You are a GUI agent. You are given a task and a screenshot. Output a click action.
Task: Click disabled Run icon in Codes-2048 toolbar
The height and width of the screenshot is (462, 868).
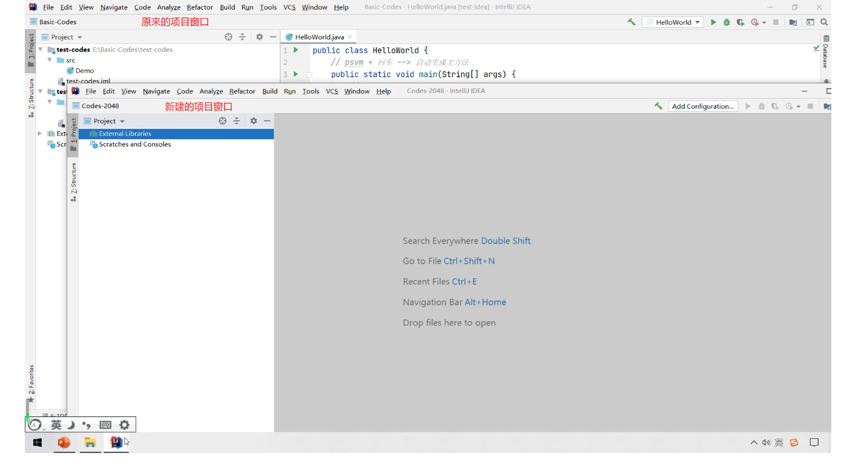pos(748,106)
